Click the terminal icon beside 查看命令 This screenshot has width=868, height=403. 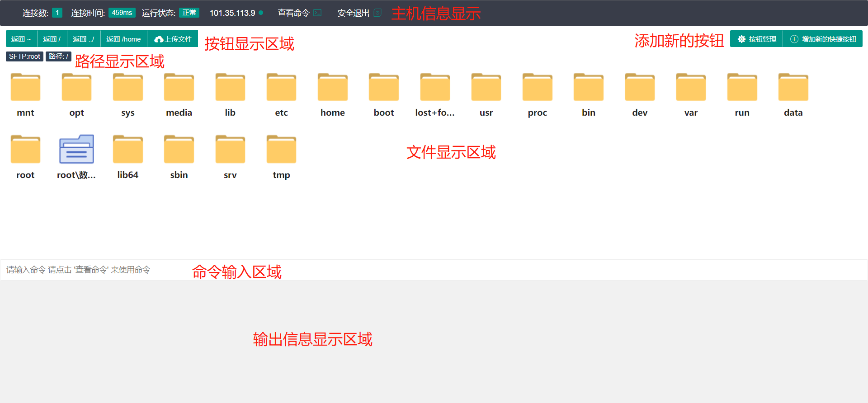click(x=318, y=13)
